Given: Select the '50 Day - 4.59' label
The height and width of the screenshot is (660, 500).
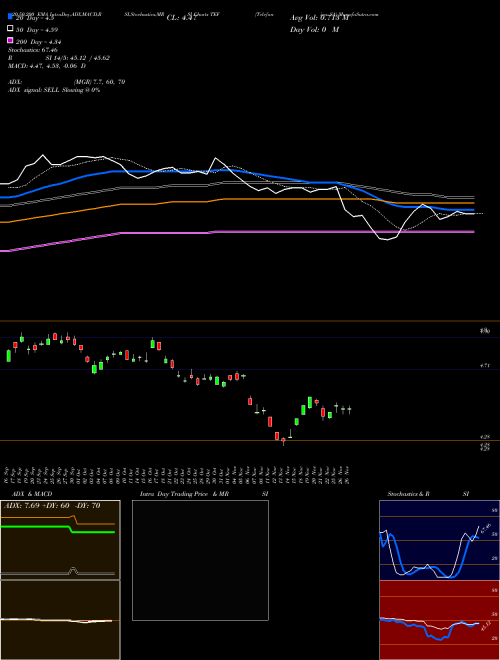Looking at the screenshot, I should point(37,30).
